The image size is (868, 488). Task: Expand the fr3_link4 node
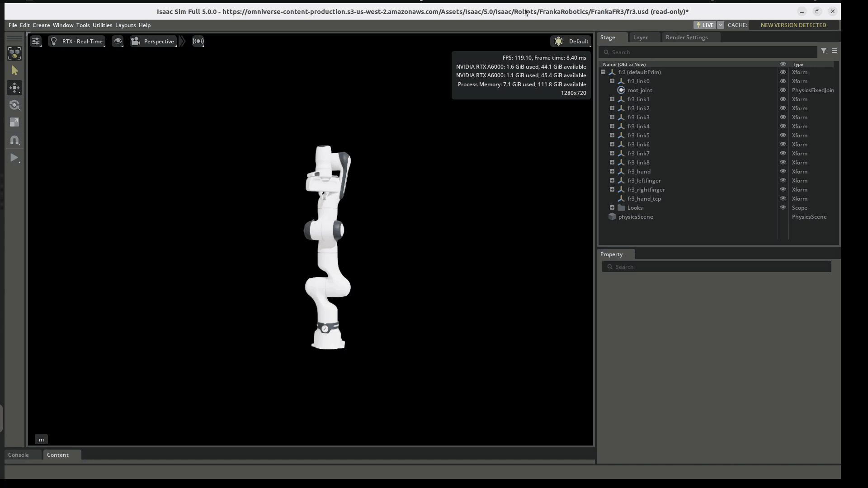coord(612,126)
